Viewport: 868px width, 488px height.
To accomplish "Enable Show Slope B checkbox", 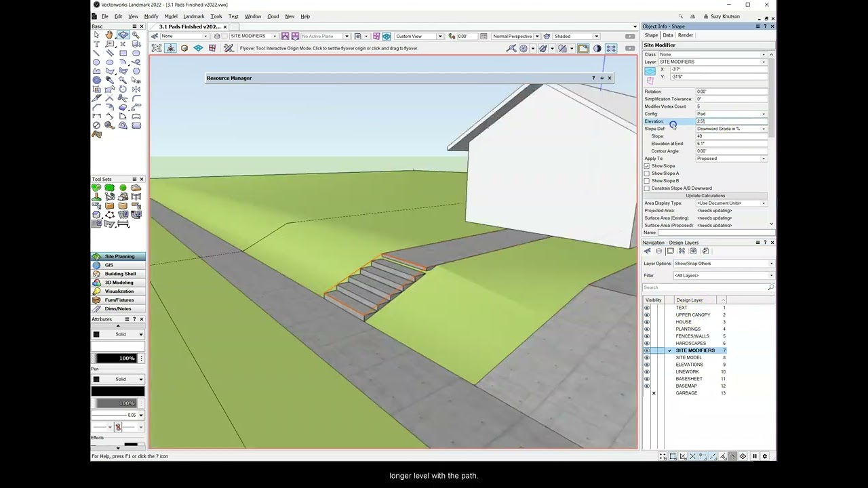I will (647, 181).
